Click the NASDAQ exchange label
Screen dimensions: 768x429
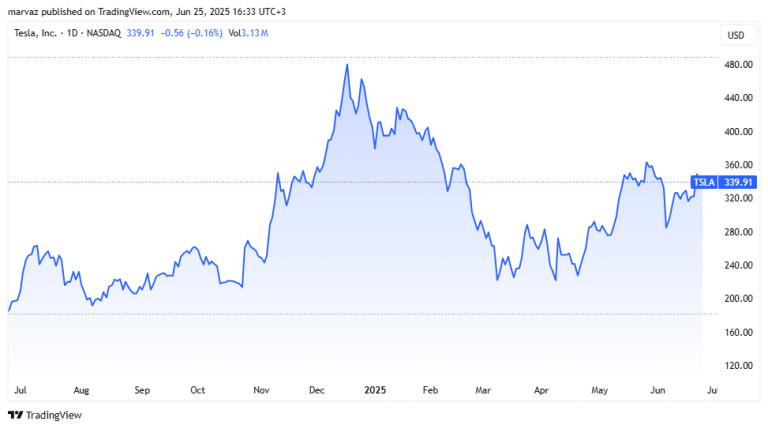click(104, 33)
